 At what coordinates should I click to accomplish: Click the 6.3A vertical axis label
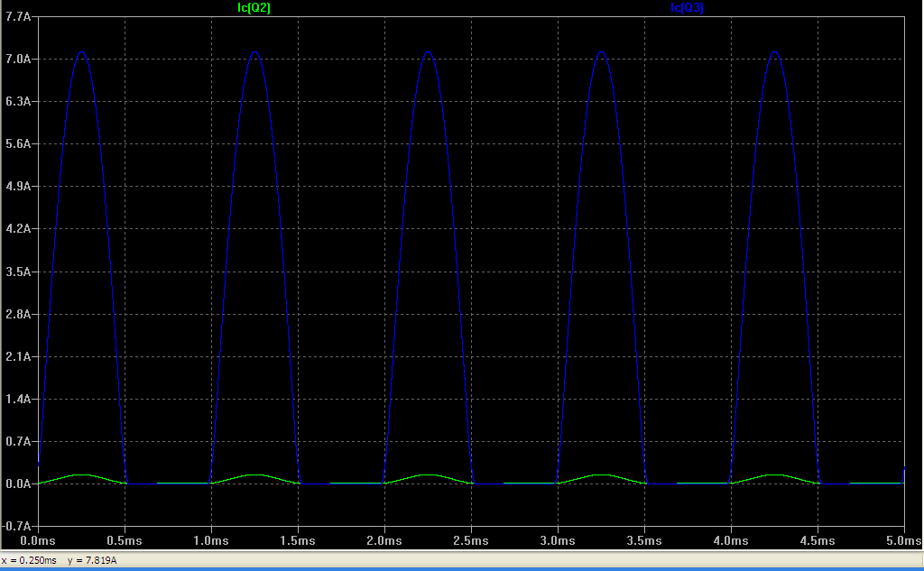click(x=18, y=101)
